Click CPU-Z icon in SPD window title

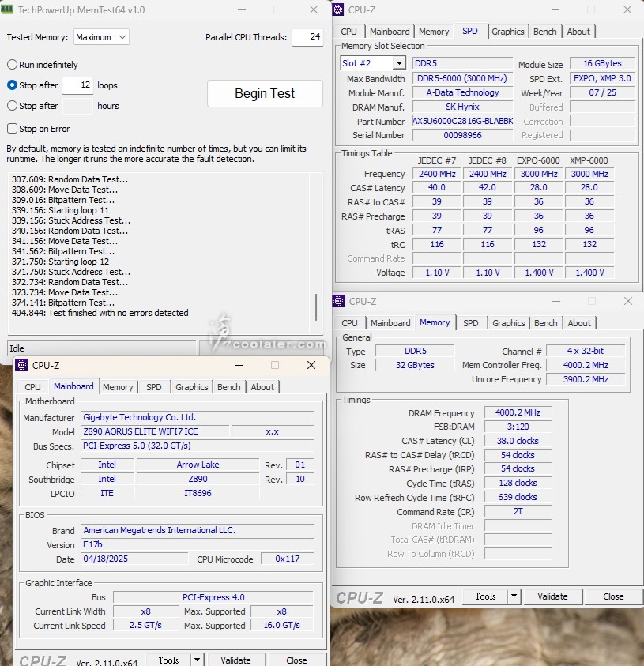pyautogui.click(x=338, y=9)
